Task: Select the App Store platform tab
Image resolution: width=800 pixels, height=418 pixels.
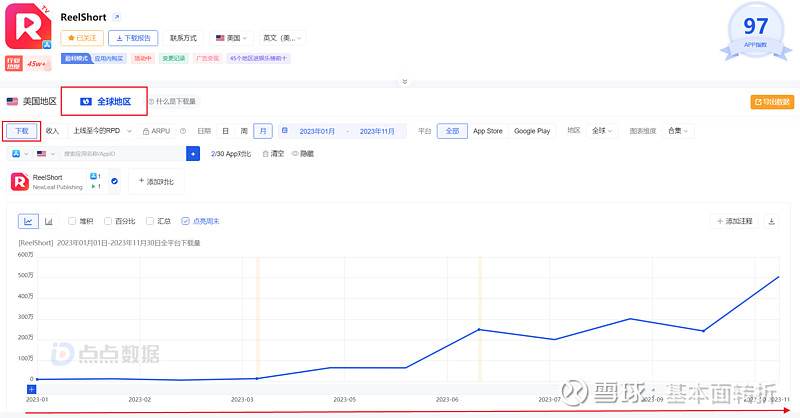Action: tap(487, 131)
